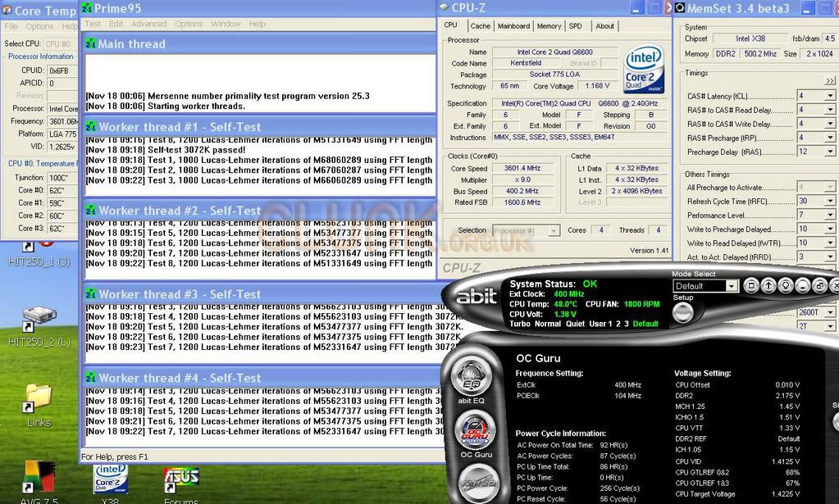
Task: Open the Window menu in Prime95
Action: [226, 24]
